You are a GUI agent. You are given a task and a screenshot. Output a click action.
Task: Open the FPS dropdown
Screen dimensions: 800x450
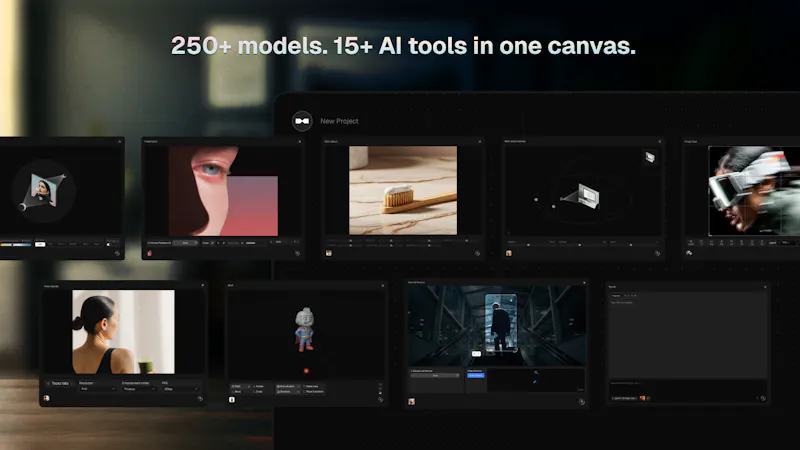[180, 389]
